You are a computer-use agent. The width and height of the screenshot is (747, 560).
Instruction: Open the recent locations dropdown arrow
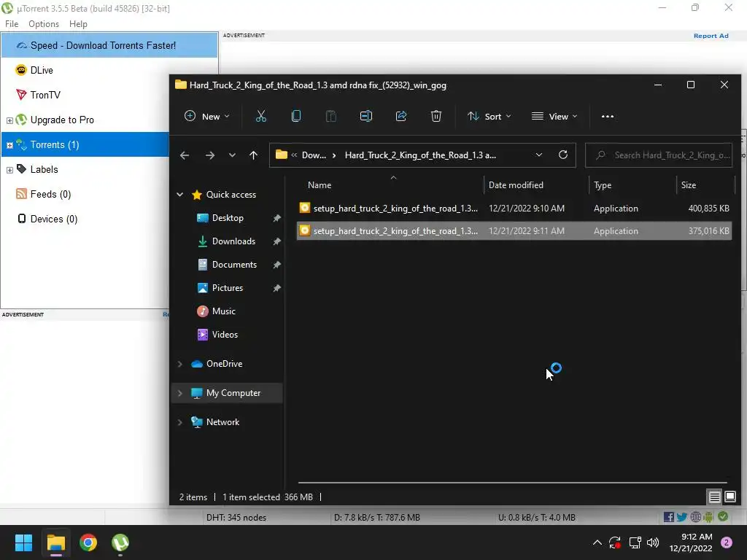pos(232,155)
